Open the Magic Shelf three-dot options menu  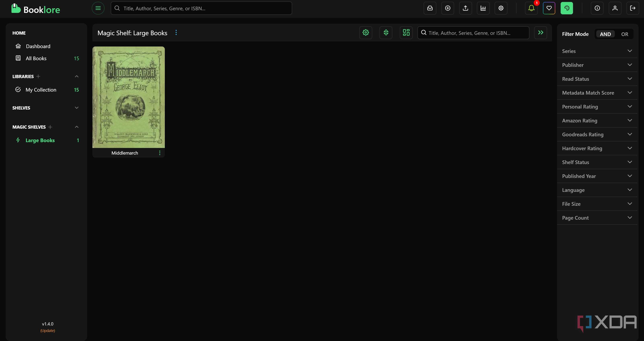pyautogui.click(x=176, y=32)
